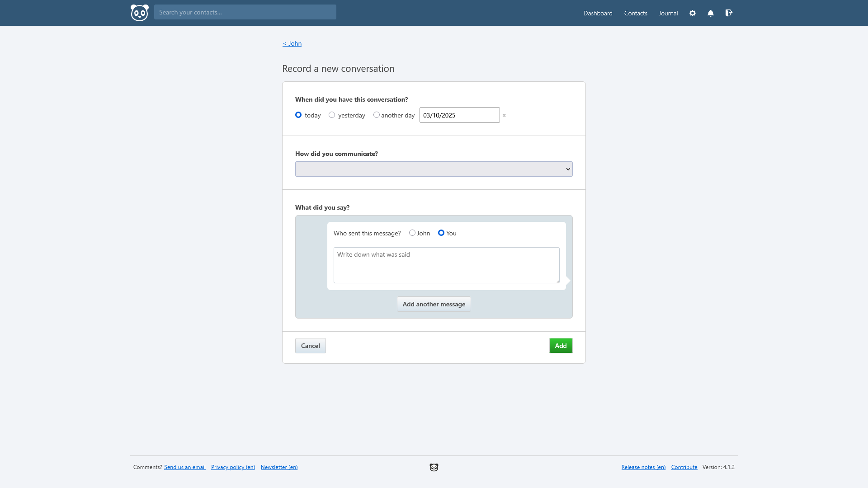Go to the Contacts menu item
This screenshot has height=488, width=868.
click(x=636, y=13)
